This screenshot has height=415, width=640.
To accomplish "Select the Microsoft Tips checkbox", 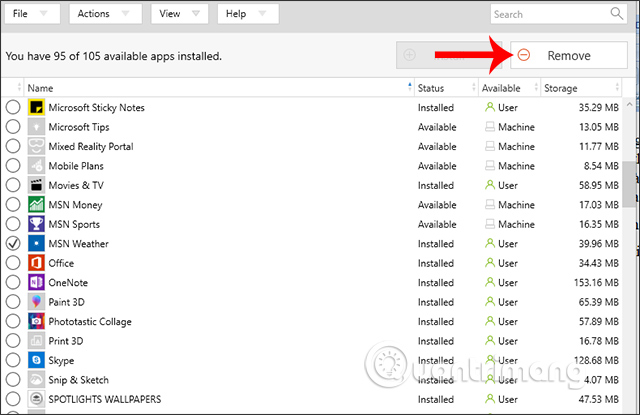I will click(x=13, y=127).
